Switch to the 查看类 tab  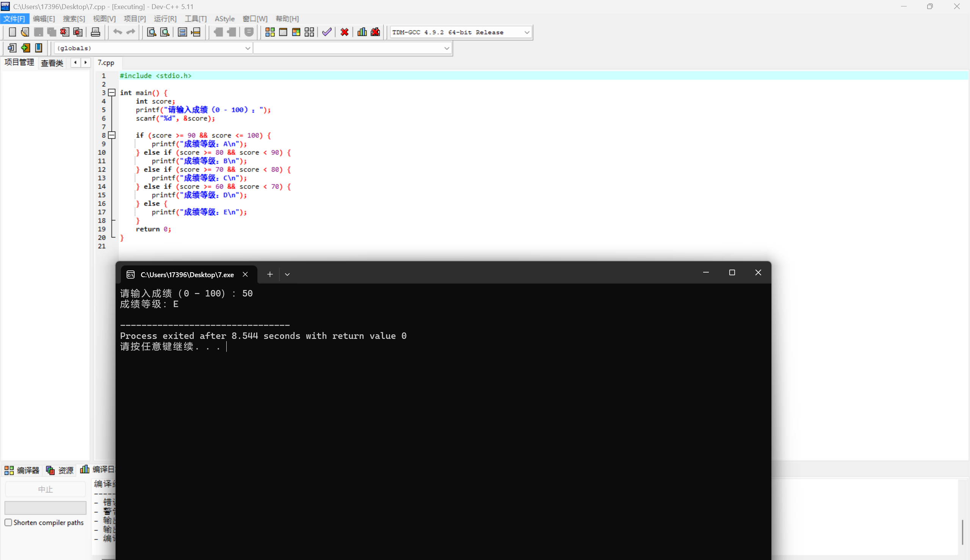click(52, 63)
